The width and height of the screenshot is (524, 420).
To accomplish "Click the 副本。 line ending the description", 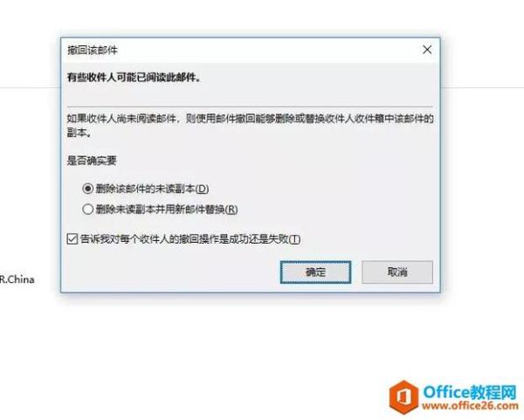I will 79,133.
